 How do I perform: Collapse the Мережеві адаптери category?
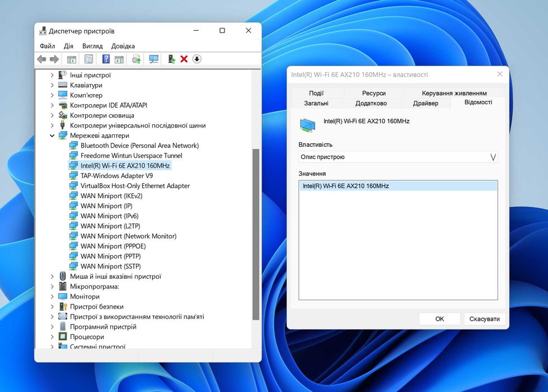(x=52, y=136)
